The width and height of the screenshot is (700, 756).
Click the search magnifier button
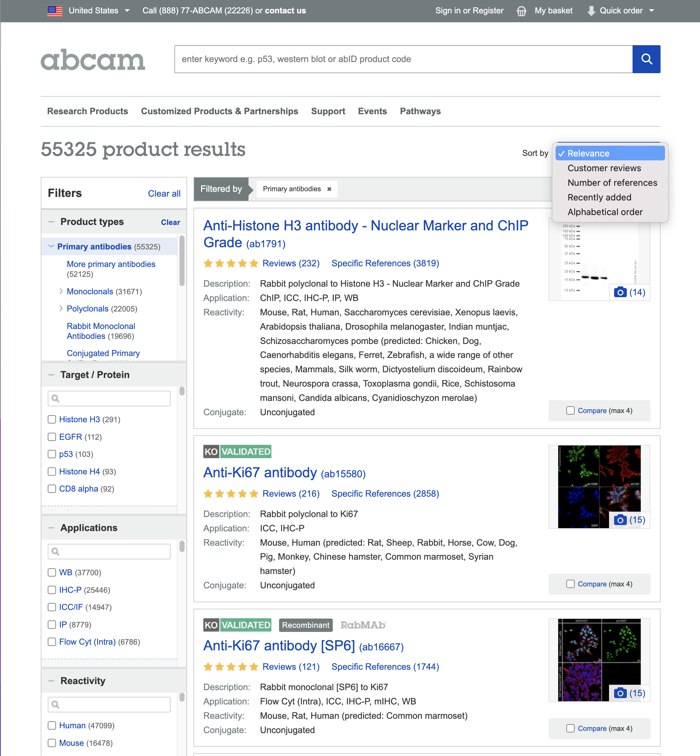coord(646,59)
